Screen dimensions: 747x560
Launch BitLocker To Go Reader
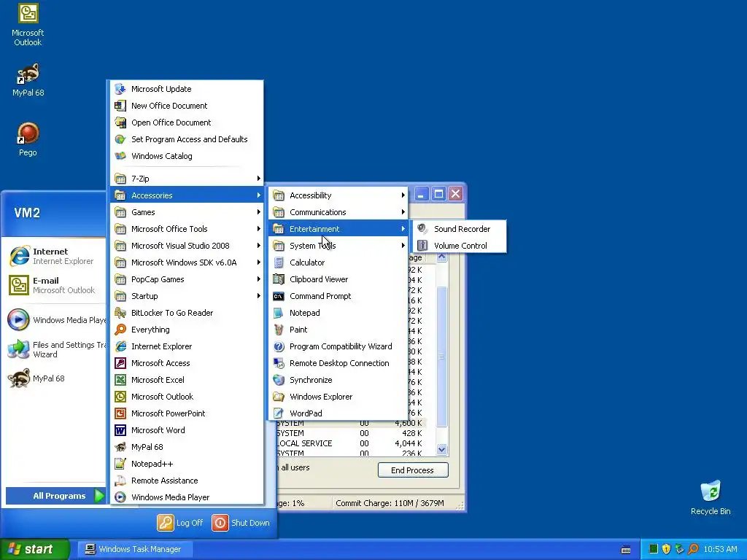click(187, 313)
